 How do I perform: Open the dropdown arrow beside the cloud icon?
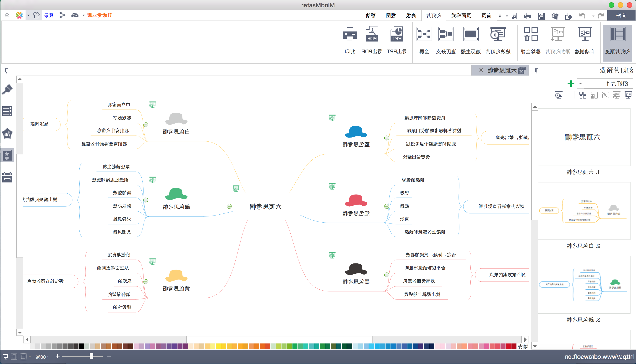tap(83, 15)
